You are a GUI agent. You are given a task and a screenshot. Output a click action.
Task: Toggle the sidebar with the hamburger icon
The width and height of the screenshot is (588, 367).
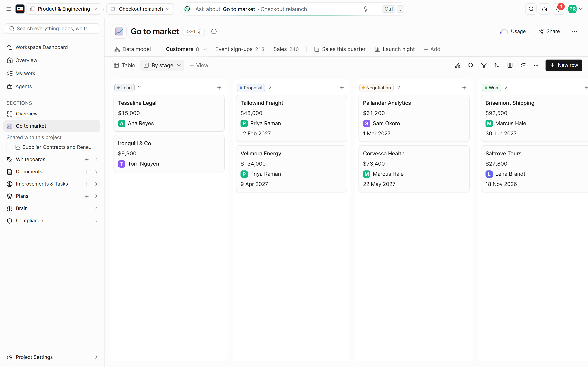[9, 9]
